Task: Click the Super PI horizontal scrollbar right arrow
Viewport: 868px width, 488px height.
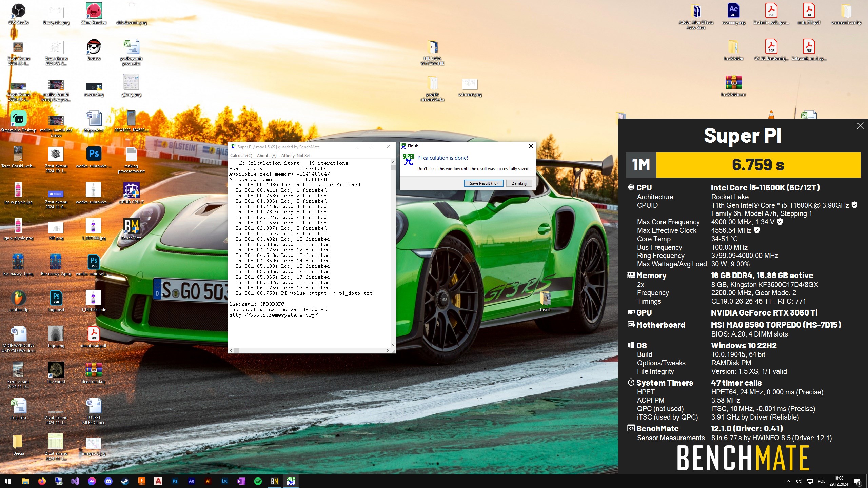Action: pos(388,351)
